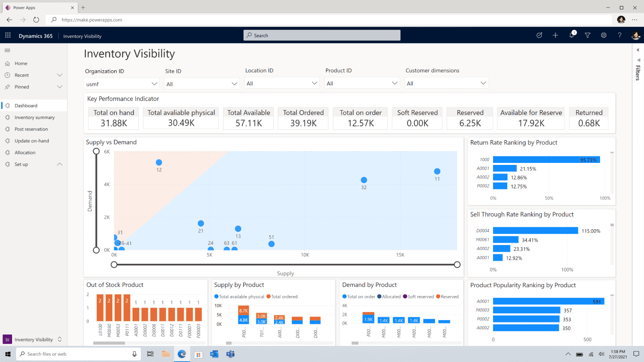
Task: Go to Inventory summary page
Action: click(x=35, y=117)
